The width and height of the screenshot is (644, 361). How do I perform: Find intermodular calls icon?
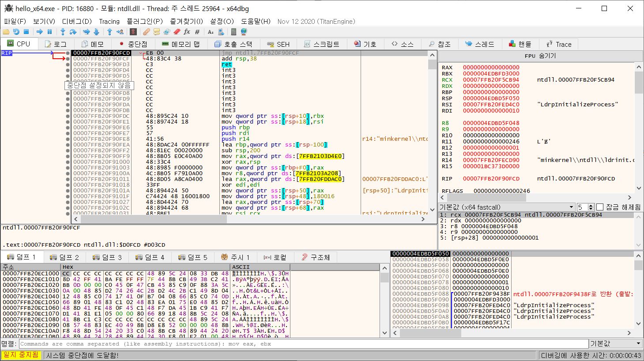[x=221, y=32]
